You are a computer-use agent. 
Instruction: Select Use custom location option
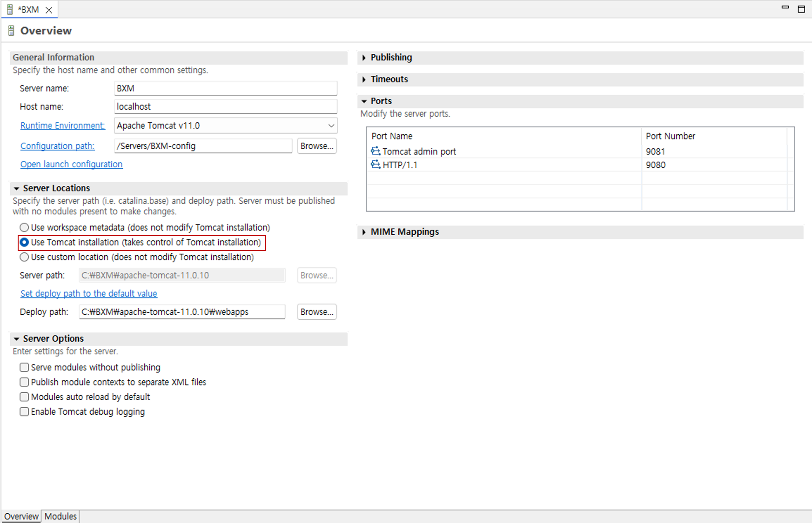24,257
